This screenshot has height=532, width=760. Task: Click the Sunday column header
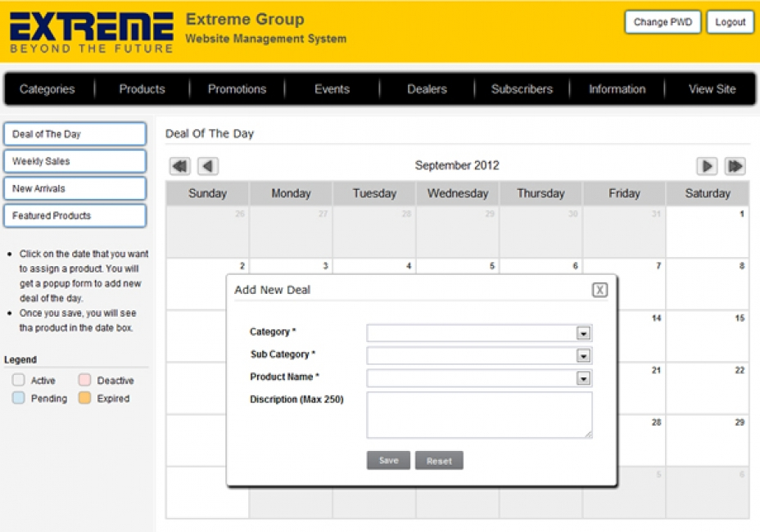pos(207,193)
